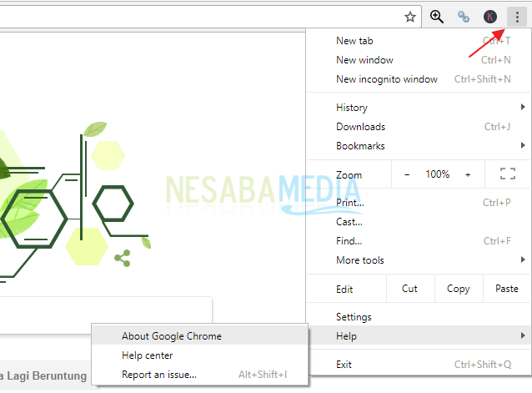The image size is (532, 393).
Task: Expand the Bookmarks submenu
Action: tap(419, 146)
